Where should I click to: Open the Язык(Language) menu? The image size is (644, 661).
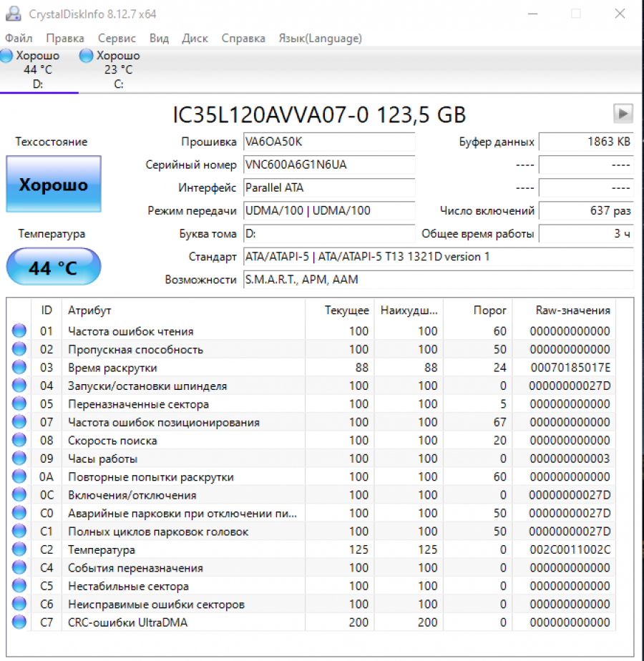320,38
